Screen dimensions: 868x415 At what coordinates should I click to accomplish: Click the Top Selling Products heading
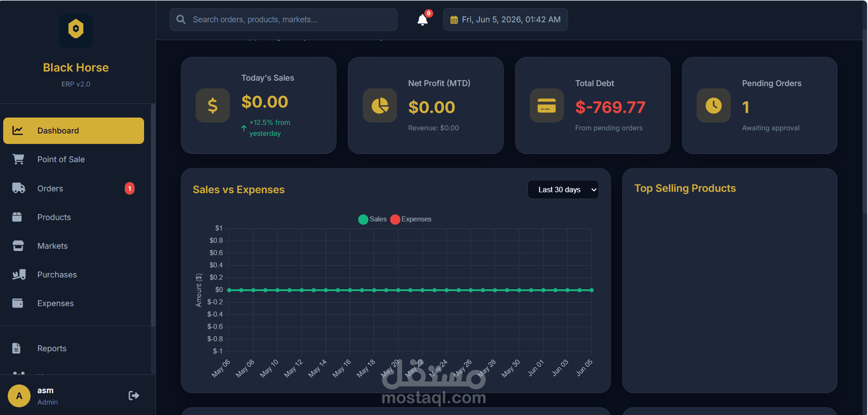[x=685, y=188]
